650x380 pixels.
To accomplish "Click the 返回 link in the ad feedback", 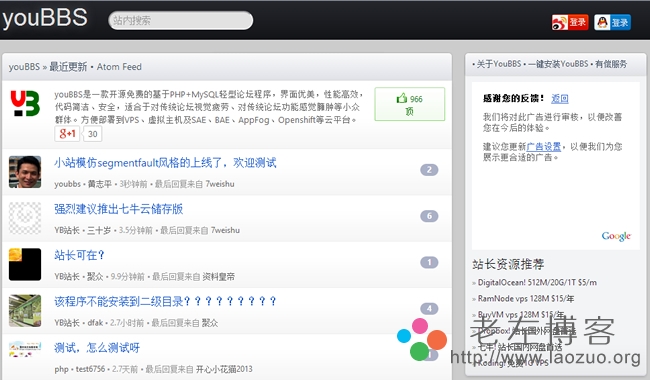I will pyautogui.click(x=560, y=98).
